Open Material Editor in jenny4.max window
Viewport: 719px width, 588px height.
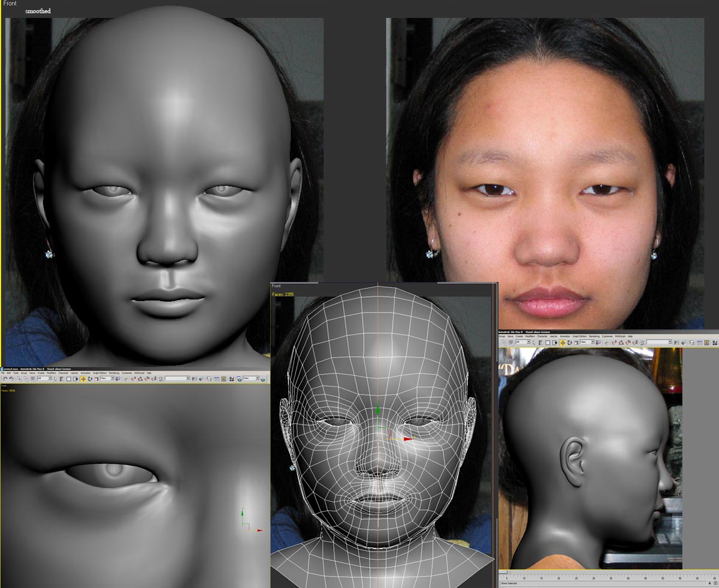[231, 379]
